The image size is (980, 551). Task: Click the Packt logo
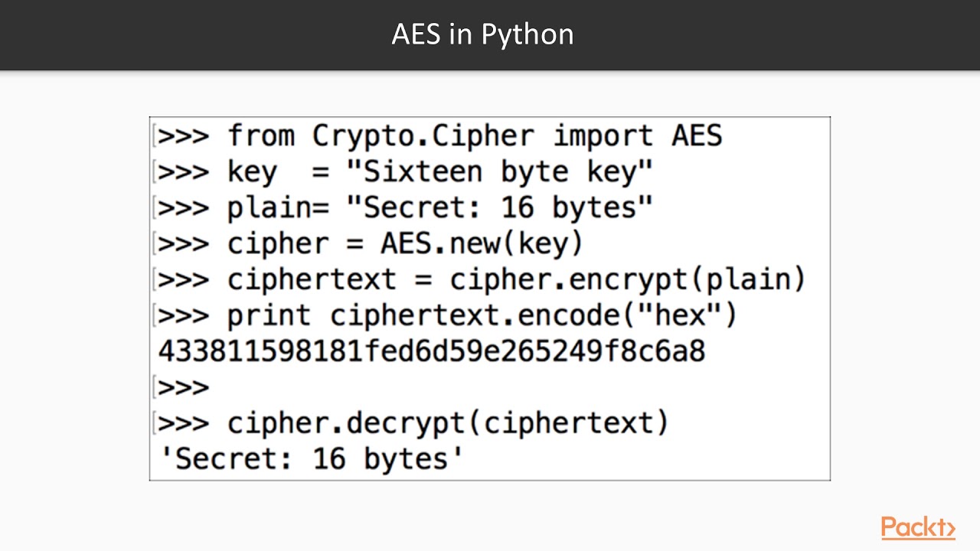917,527
